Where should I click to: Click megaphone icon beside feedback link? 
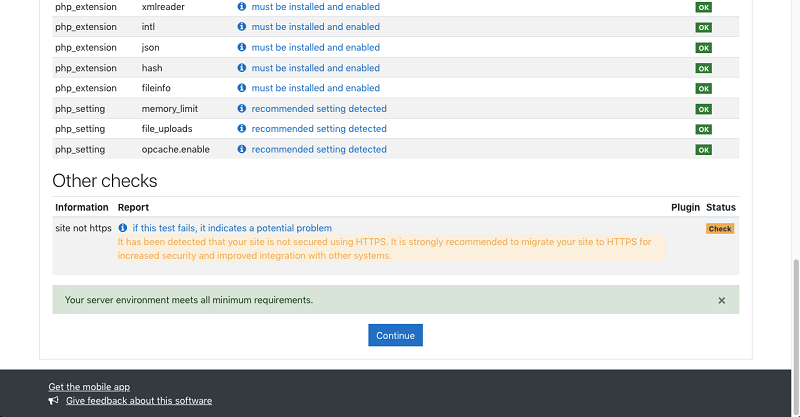tap(54, 401)
